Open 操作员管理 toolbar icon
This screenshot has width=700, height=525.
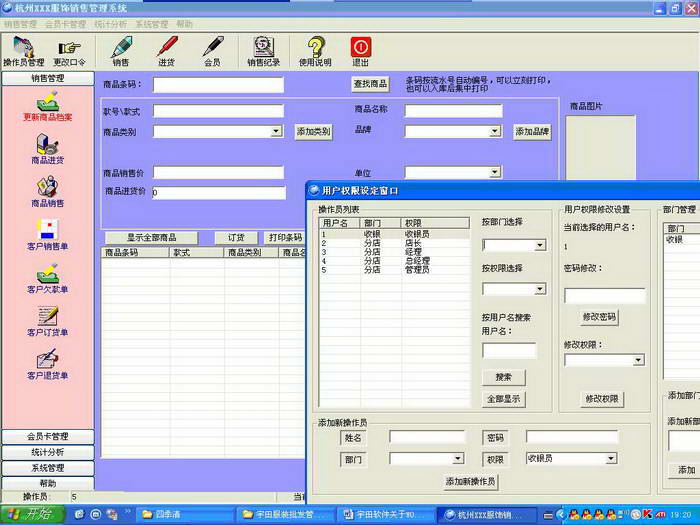tap(24, 51)
